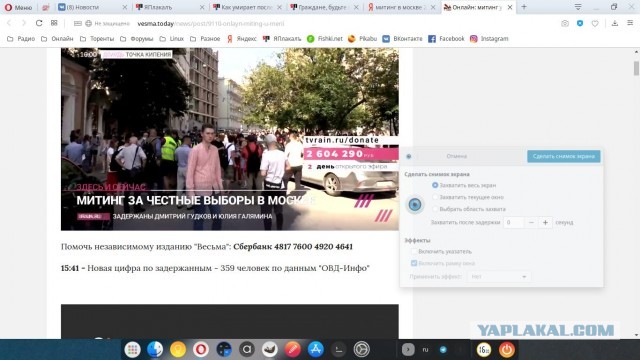Open the ВКонтакте bookmark
640x360 pixels.
(x=402, y=39)
